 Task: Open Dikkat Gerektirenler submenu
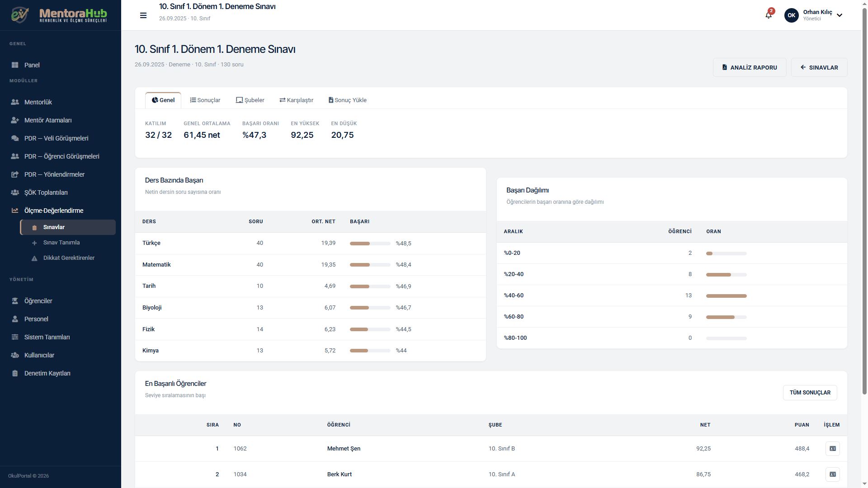click(x=68, y=258)
